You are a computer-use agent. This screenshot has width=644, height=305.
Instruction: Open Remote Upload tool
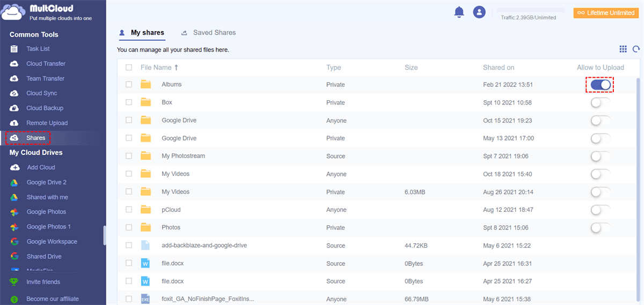click(47, 123)
